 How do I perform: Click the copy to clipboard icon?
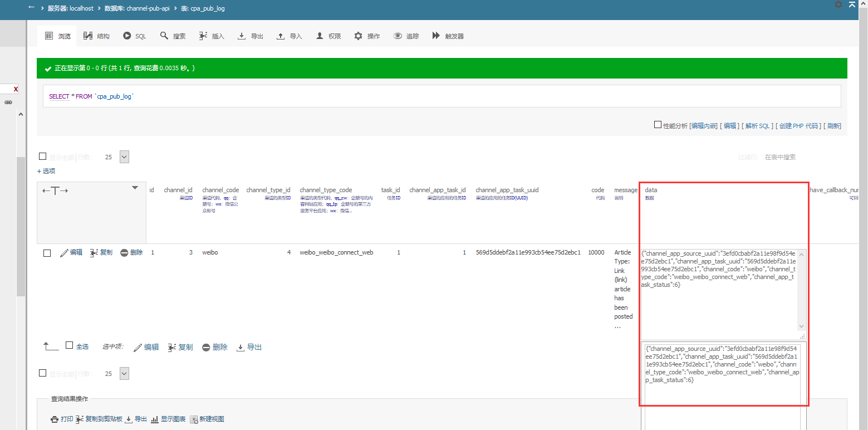click(x=80, y=419)
